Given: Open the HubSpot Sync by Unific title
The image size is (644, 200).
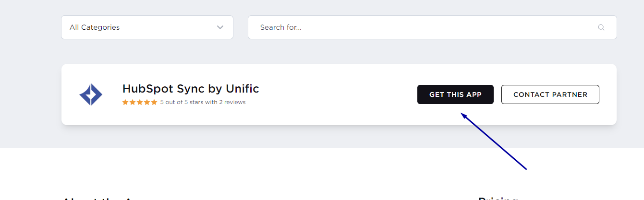Looking at the screenshot, I should click(x=191, y=89).
